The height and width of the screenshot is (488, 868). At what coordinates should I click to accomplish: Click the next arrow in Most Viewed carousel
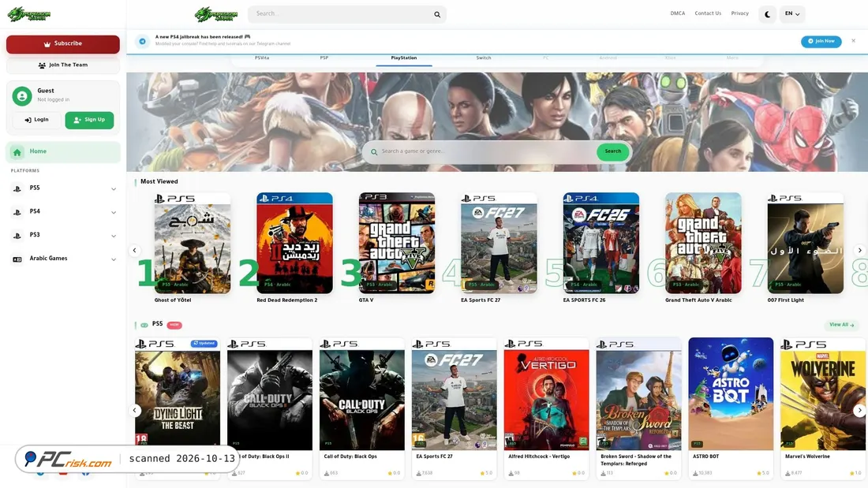pos(859,251)
